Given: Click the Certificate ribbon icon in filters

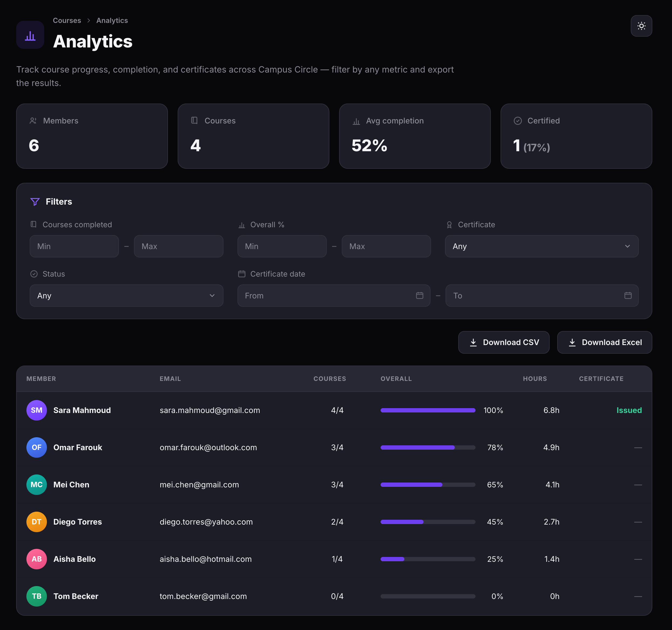Looking at the screenshot, I should coord(449,225).
